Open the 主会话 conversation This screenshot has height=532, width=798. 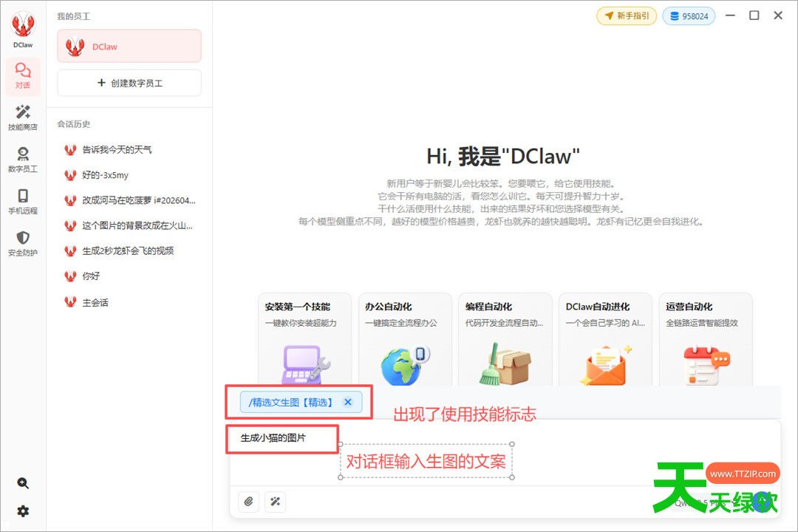[129, 302]
